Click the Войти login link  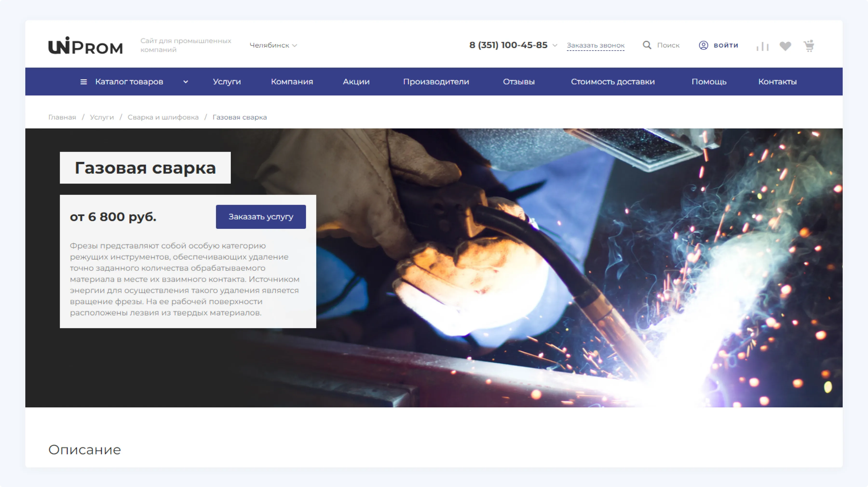click(x=726, y=45)
